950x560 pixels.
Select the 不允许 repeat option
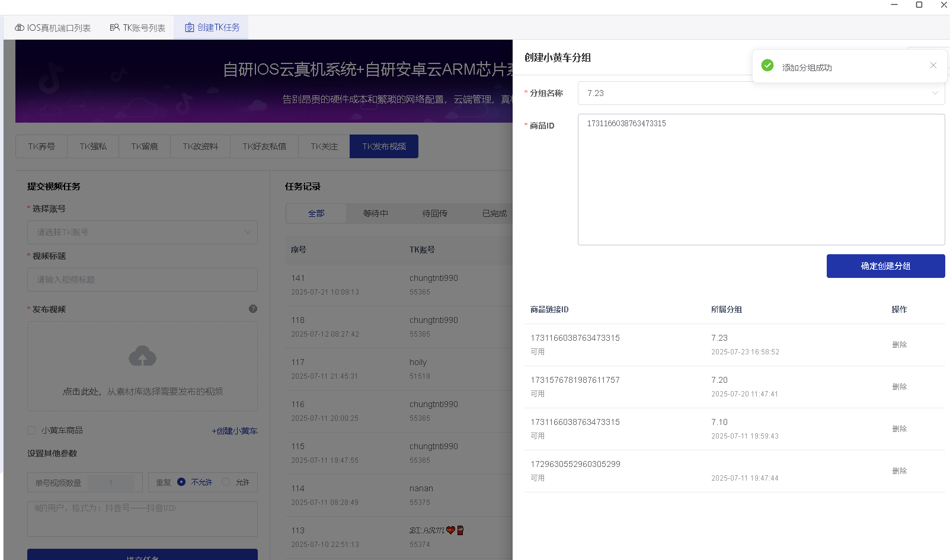click(x=181, y=482)
